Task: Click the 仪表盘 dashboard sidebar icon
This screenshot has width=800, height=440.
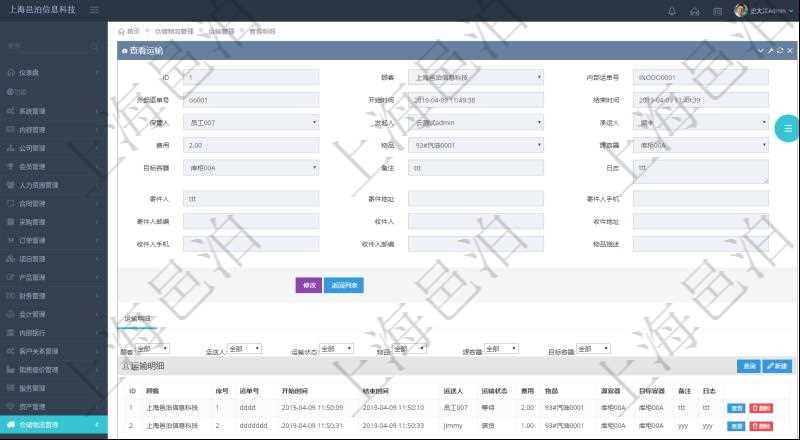Action: pyautogui.click(x=11, y=73)
